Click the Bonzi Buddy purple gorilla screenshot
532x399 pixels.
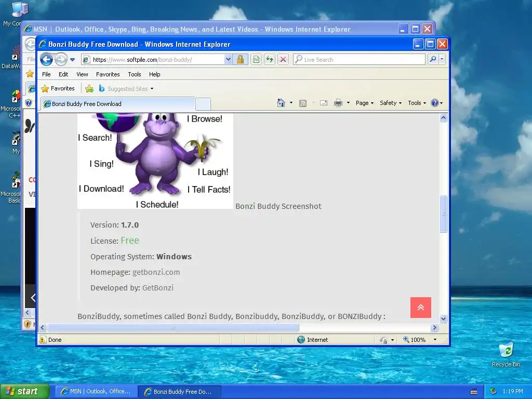coord(155,161)
